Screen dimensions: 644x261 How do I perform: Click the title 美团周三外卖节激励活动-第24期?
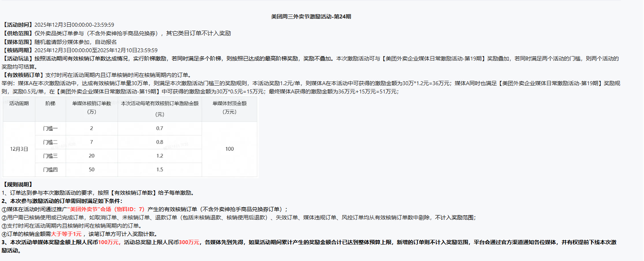(x=311, y=16)
